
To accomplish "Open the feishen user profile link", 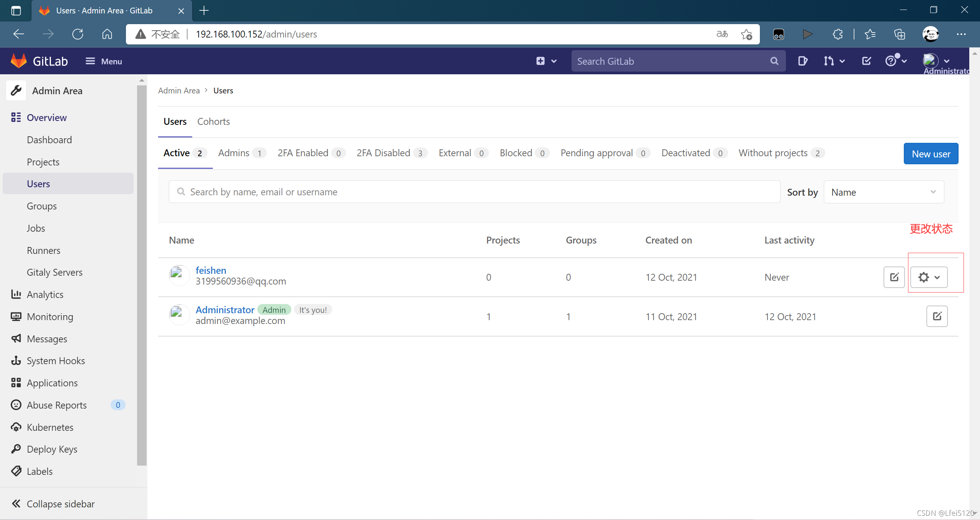I will click(211, 270).
